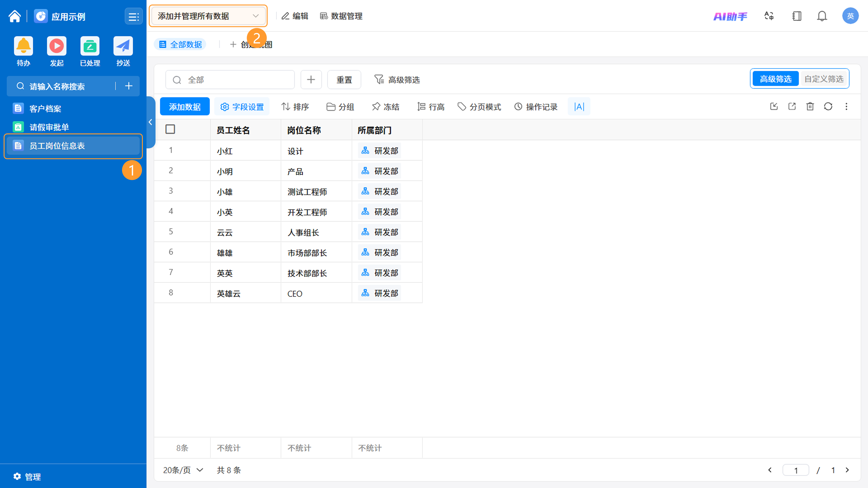Click 添加数据 button
The width and height of the screenshot is (868, 488).
click(x=185, y=107)
